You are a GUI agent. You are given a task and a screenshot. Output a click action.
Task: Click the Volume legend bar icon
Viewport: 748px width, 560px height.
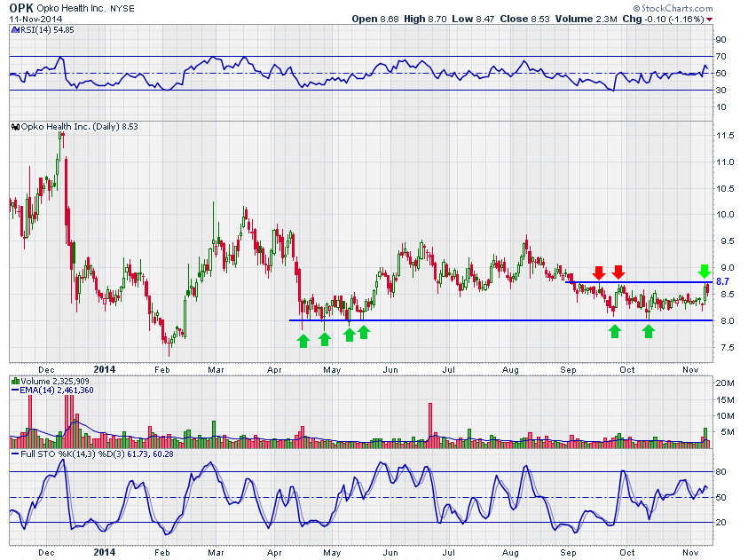pyautogui.click(x=13, y=381)
